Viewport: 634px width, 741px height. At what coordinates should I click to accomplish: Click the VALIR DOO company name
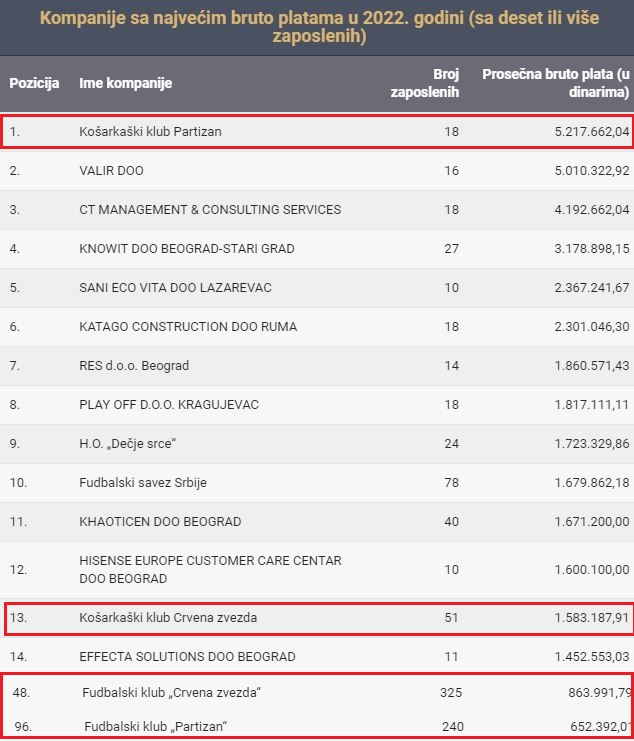pos(111,171)
